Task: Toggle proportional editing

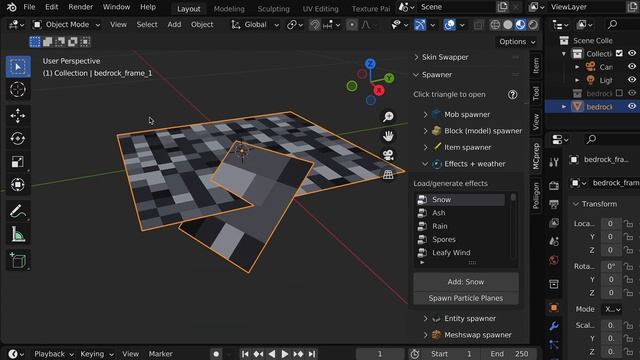Action: point(351,25)
